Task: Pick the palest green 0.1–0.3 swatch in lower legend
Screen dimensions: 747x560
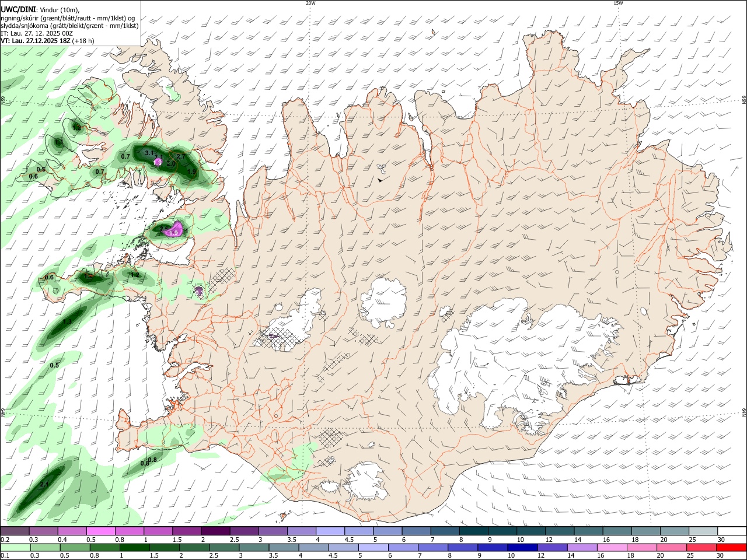Action: [x=15, y=547]
